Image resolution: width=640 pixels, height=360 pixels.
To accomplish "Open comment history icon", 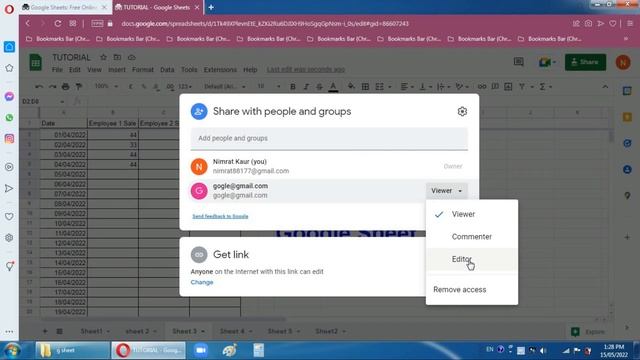I will [x=518, y=62].
